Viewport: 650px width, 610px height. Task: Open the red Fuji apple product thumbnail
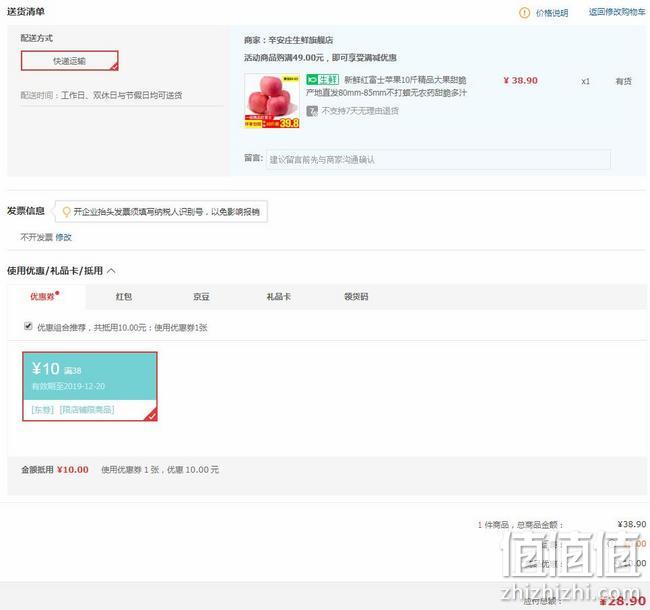[x=272, y=101]
